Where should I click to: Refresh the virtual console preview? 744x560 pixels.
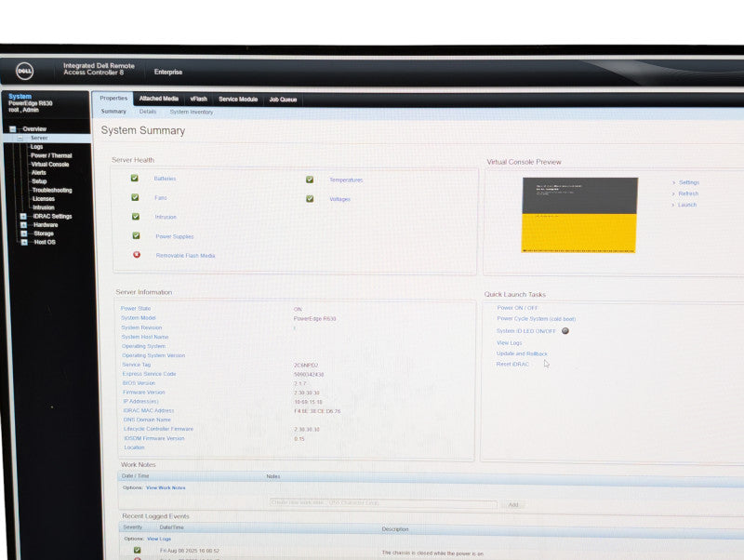(688, 193)
